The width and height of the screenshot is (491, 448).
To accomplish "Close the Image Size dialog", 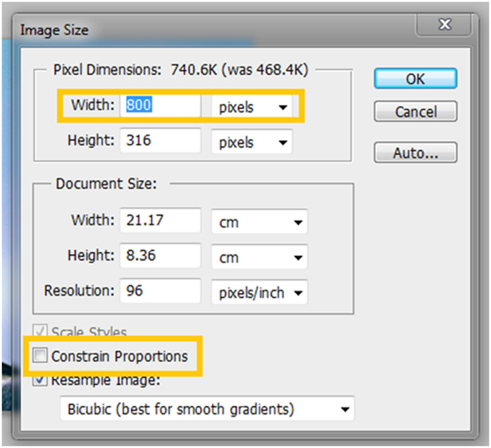I will pyautogui.click(x=445, y=25).
